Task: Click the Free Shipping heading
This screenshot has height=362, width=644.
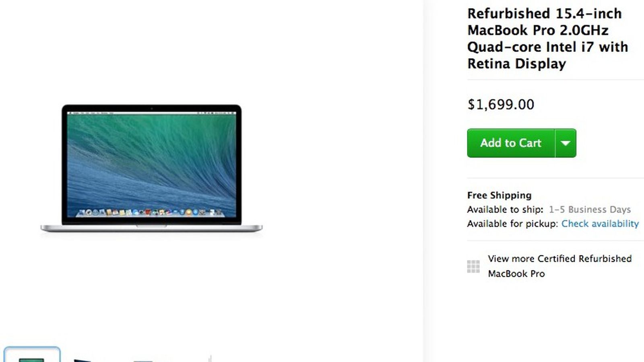Action: (x=499, y=195)
